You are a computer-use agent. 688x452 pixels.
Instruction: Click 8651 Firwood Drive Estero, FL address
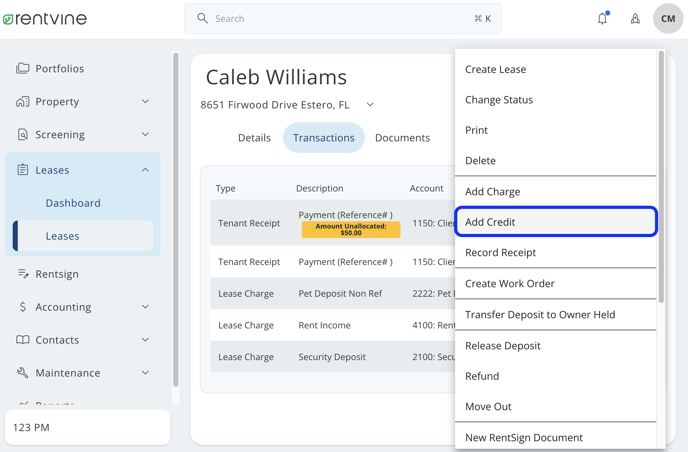pos(275,105)
